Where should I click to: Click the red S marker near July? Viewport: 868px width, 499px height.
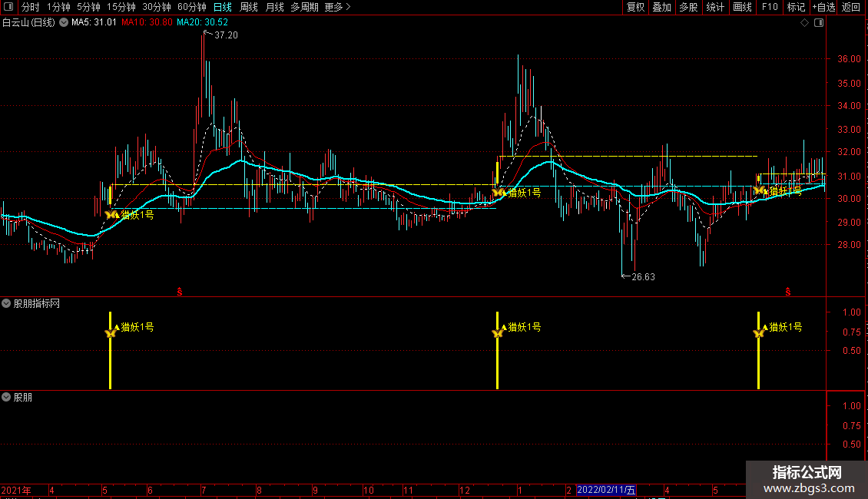[179, 292]
